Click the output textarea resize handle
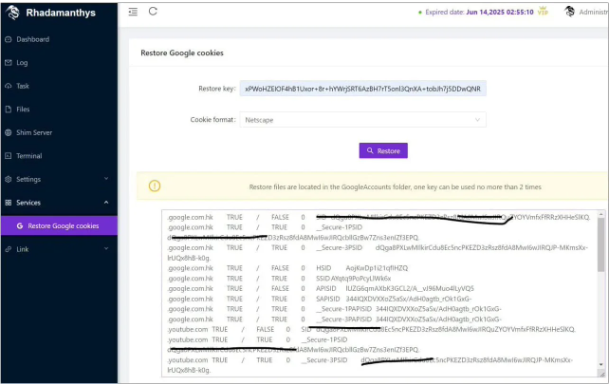The image size is (612, 384). point(601,374)
